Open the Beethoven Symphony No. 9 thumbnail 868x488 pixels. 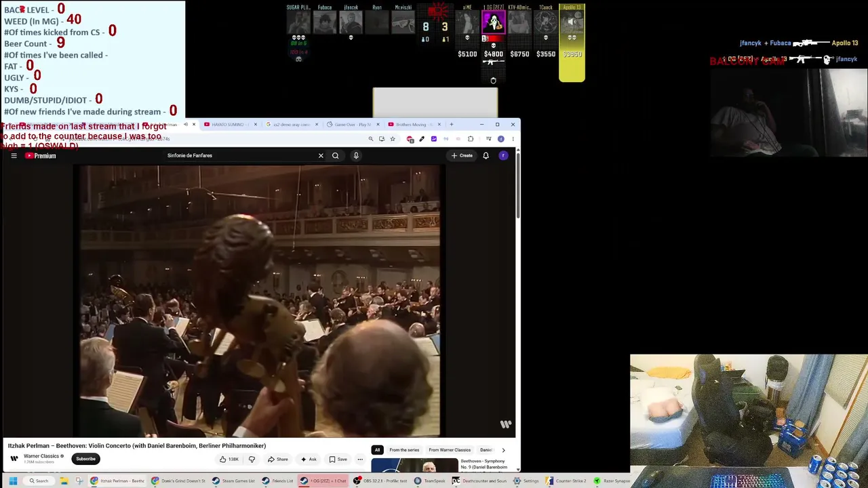click(414, 466)
